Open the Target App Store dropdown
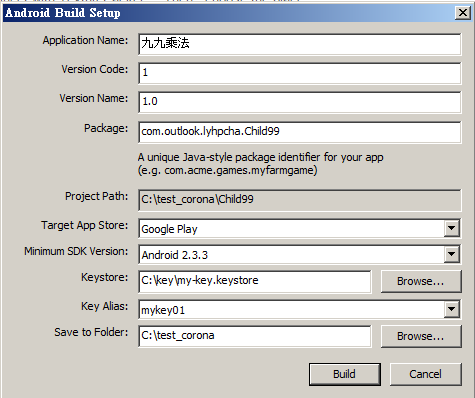 pyautogui.click(x=452, y=228)
